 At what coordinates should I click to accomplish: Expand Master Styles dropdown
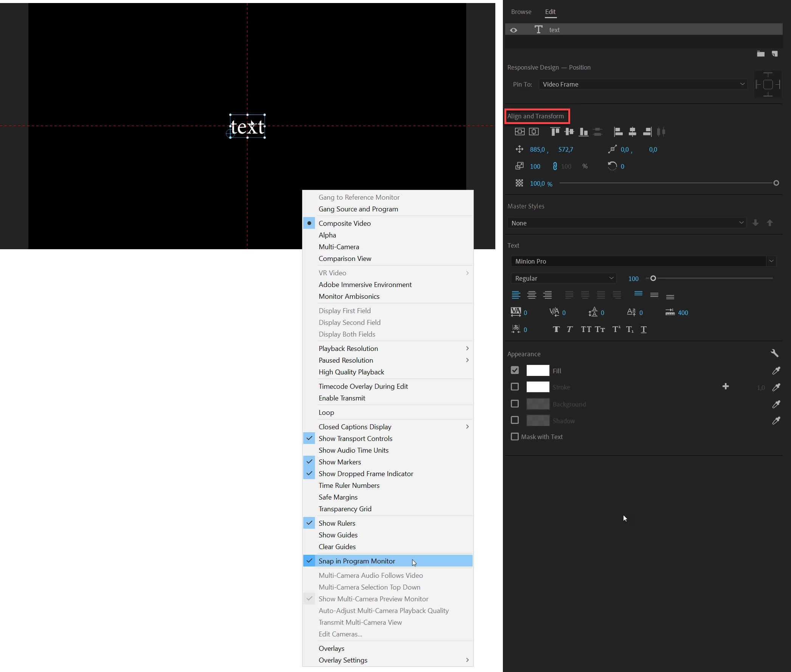[627, 223]
